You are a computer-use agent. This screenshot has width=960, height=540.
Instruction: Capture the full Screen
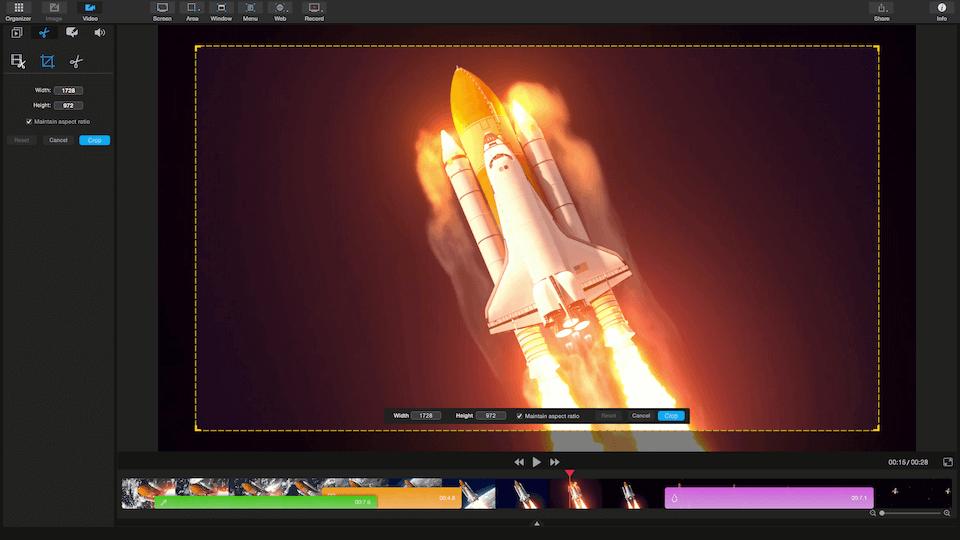pyautogui.click(x=162, y=11)
